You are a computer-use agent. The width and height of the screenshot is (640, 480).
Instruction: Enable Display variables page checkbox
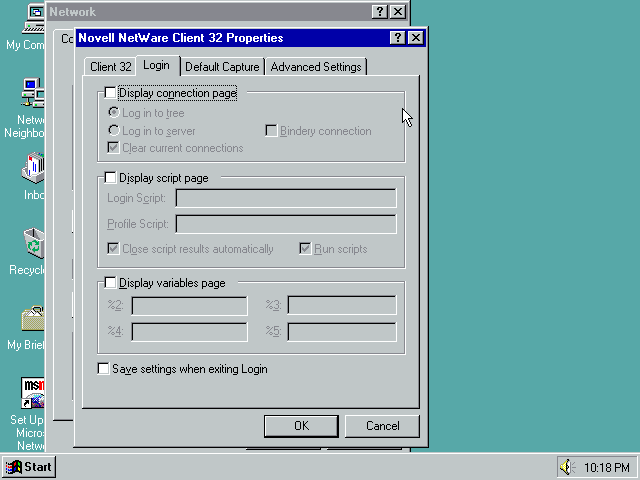click(x=110, y=282)
